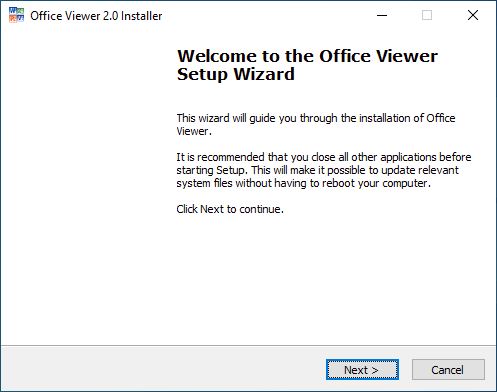Click the 'Setup Wizard' heading line

(236, 74)
